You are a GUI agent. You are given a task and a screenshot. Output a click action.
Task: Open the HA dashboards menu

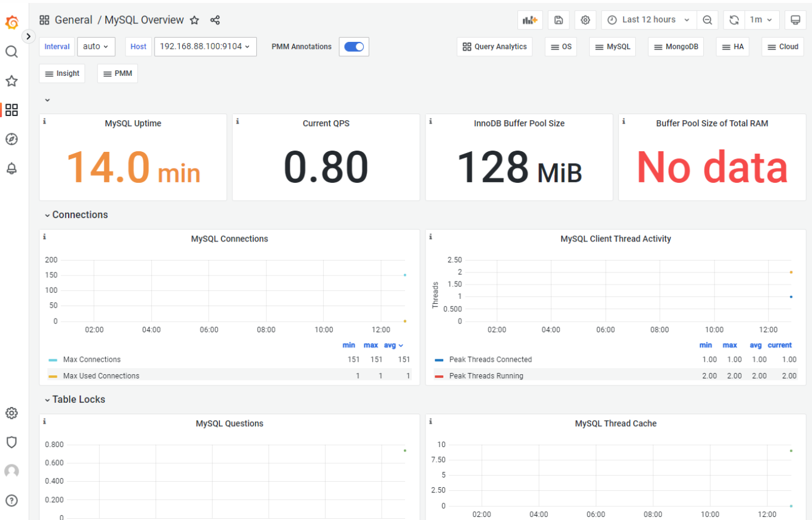[733, 47]
